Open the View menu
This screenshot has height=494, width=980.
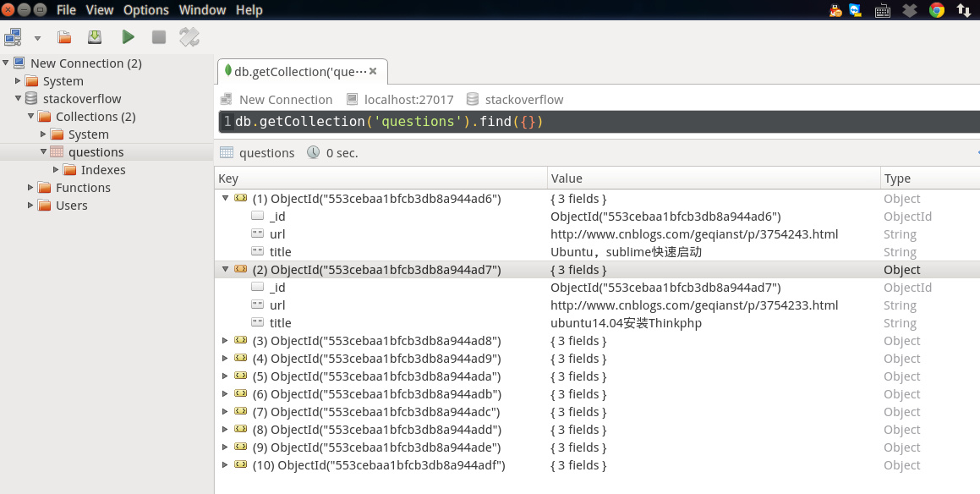(100, 10)
